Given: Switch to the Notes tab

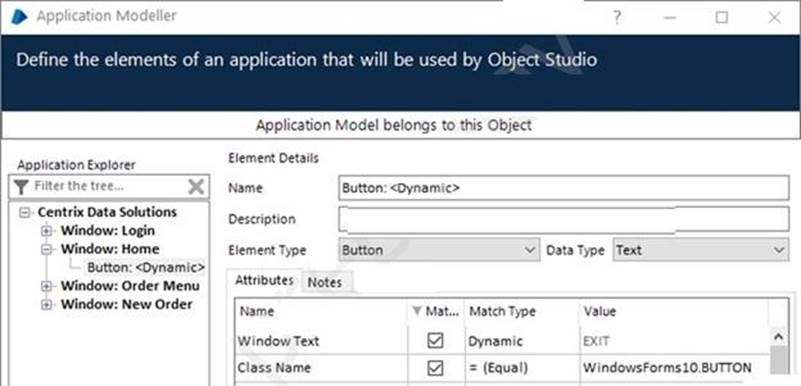Looking at the screenshot, I should point(324,282).
